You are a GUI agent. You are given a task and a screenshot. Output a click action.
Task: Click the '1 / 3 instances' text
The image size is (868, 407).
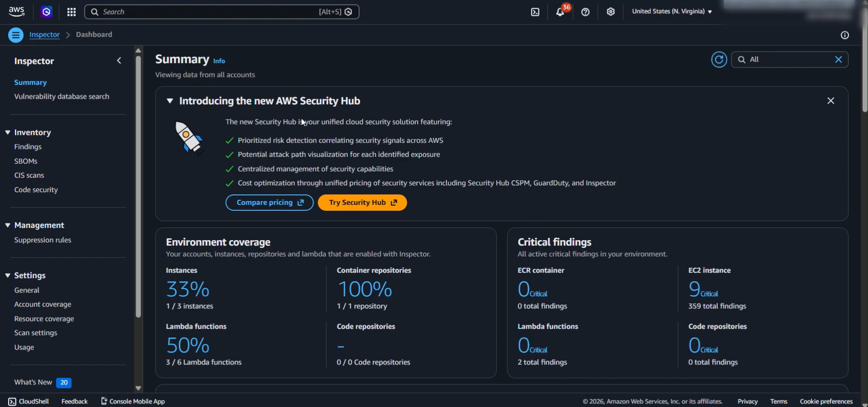point(190,307)
